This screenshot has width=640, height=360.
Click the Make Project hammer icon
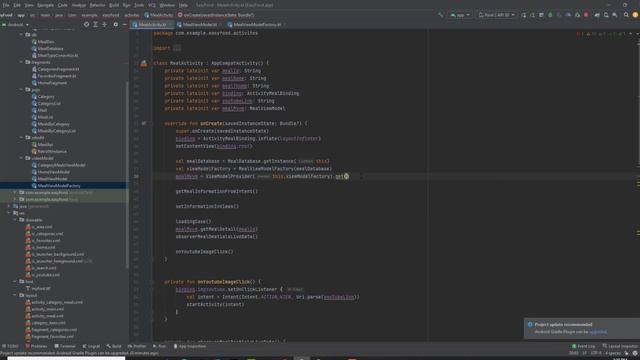[440, 15]
